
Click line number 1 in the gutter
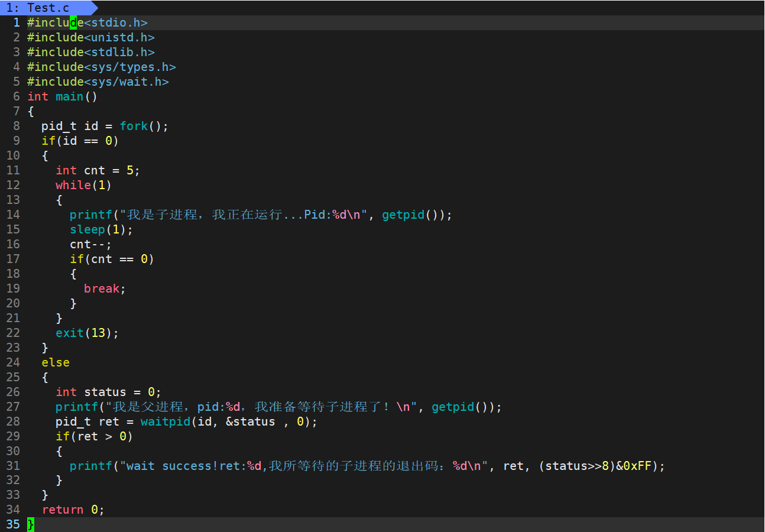click(17, 22)
